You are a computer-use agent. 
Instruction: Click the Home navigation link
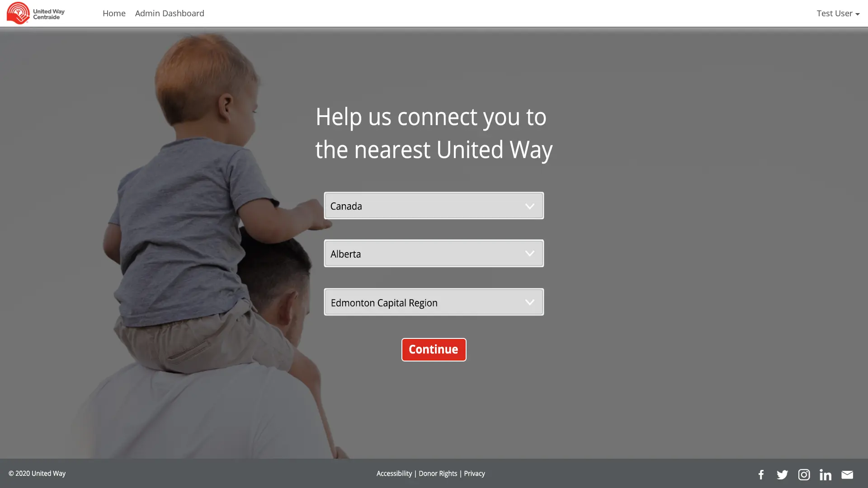tap(114, 13)
